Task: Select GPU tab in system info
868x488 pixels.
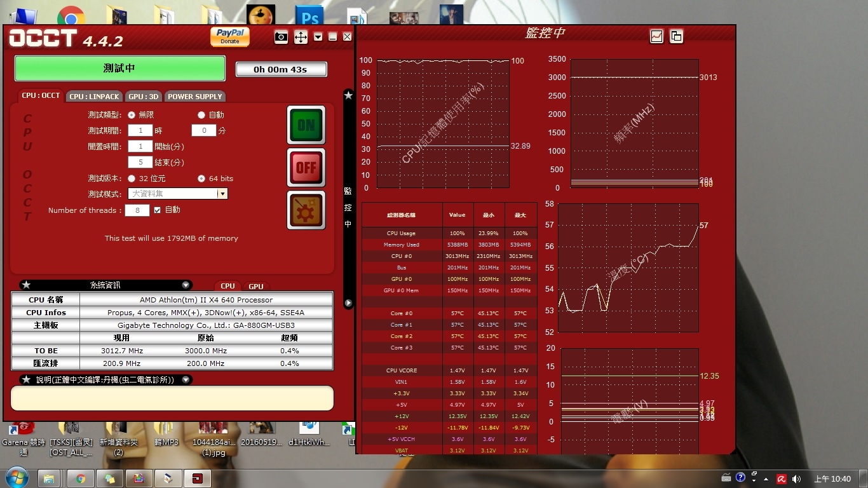Action: (256, 286)
